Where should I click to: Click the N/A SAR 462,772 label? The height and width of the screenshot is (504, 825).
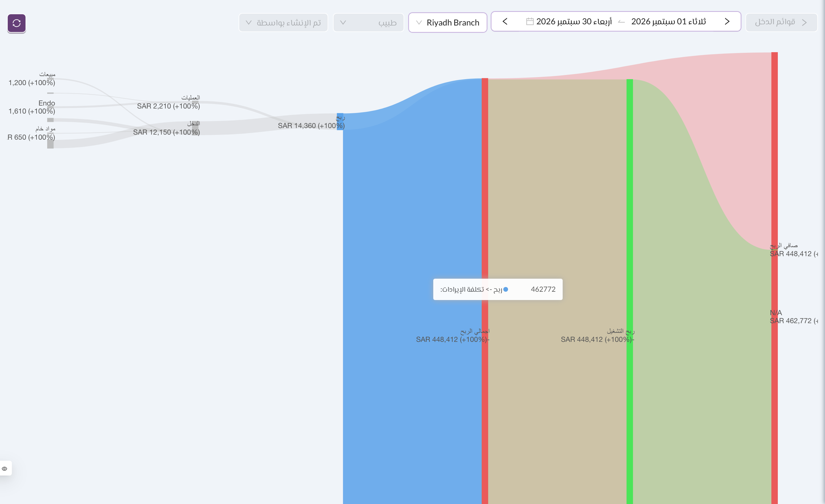click(x=794, y=317)
